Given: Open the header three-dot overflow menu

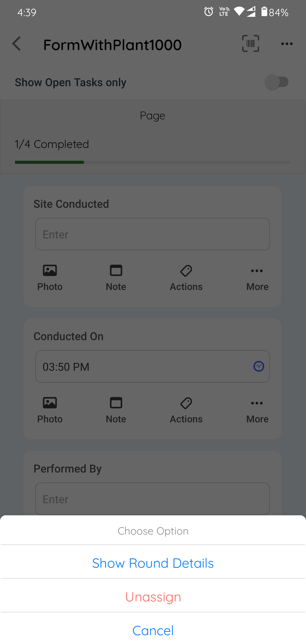Looking at the screenshot, I should tap(287, 44).
